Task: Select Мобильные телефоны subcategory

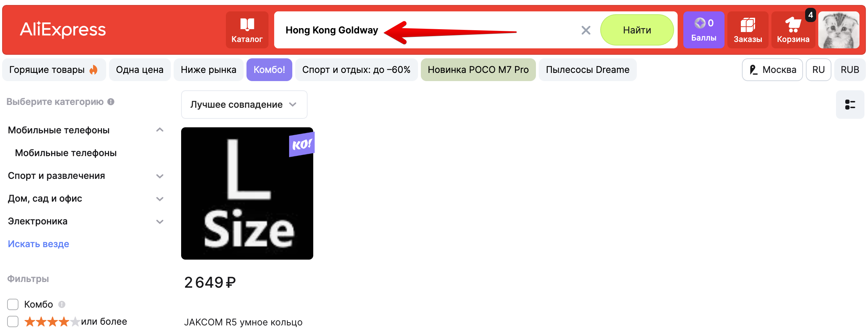Action: (66, 153)
